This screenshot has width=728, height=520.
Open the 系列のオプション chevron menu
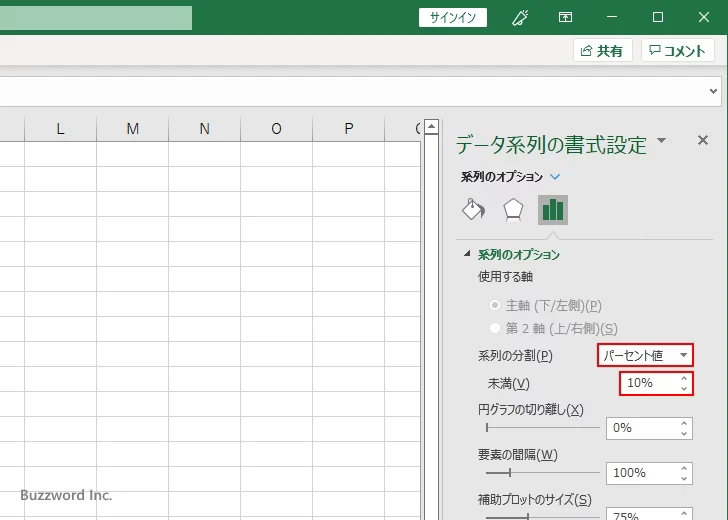[556, 177]
